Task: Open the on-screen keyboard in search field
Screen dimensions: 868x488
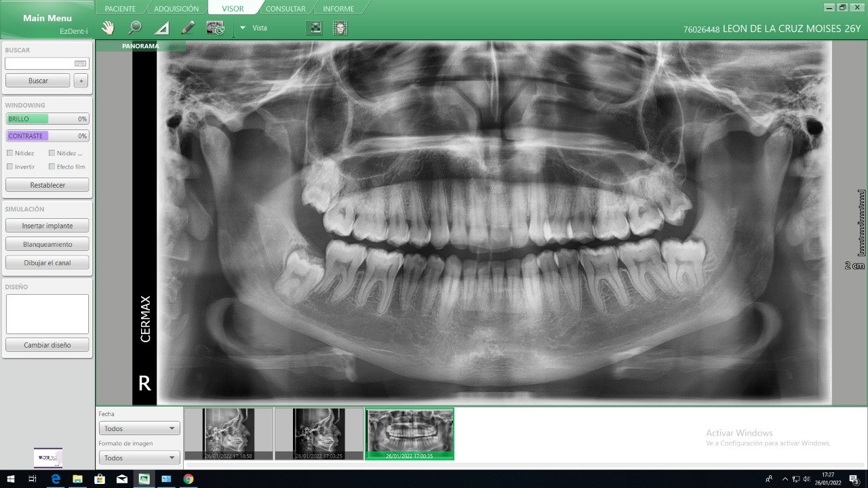Action: (81, 64)
